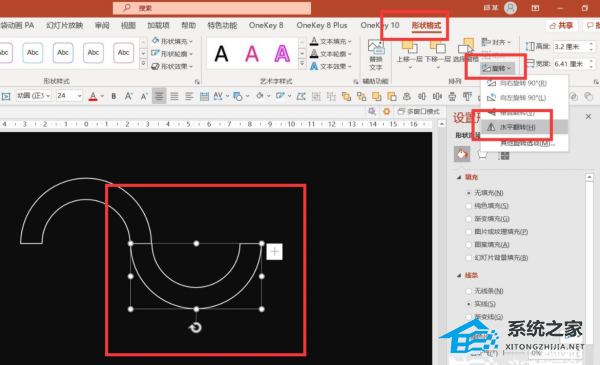Open the Text Outline (文本轮廓) dropdown
Viewport: 600px width, 365px height.
coord(331,54)
